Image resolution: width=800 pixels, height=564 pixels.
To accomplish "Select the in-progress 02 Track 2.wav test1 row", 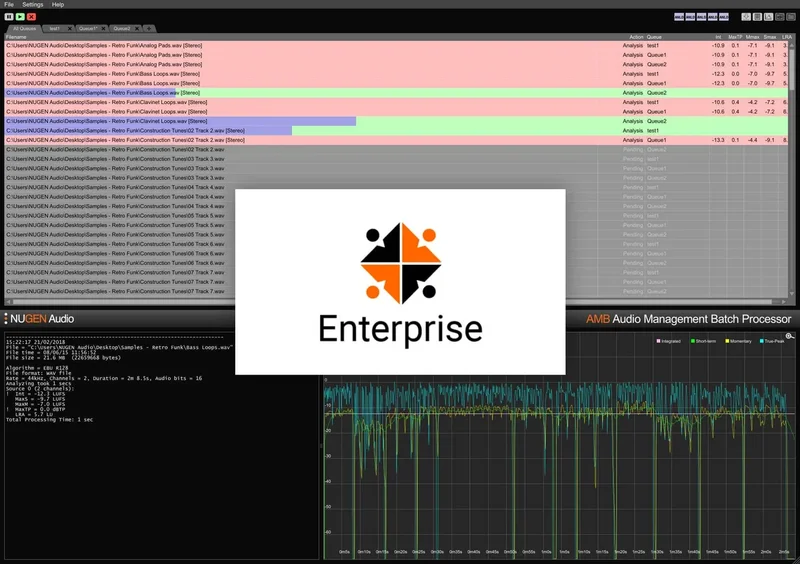I will [396, 131].
